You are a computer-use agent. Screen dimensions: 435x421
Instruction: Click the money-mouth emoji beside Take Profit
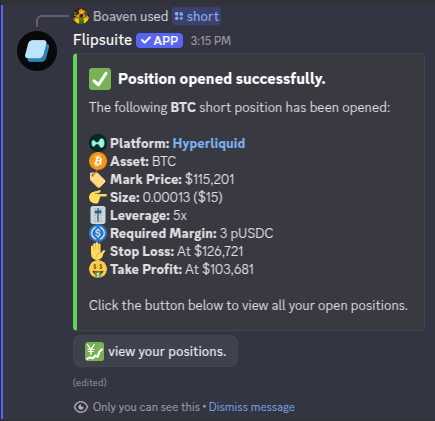coord(98,269)
